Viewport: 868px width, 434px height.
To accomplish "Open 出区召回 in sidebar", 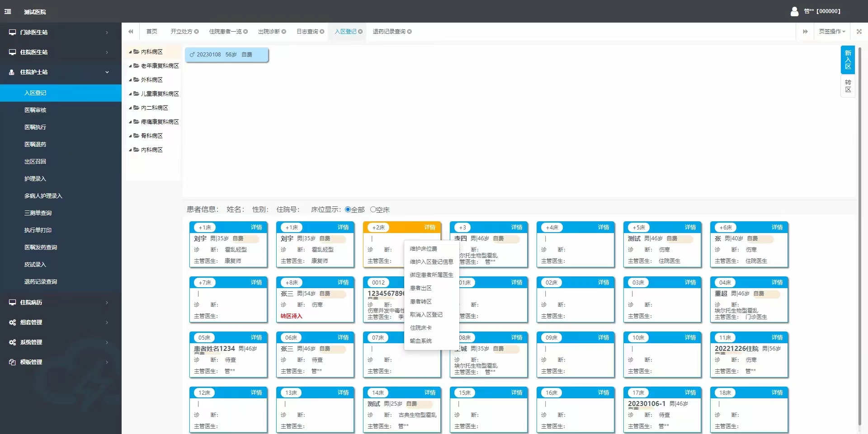I will coord(61,162).
